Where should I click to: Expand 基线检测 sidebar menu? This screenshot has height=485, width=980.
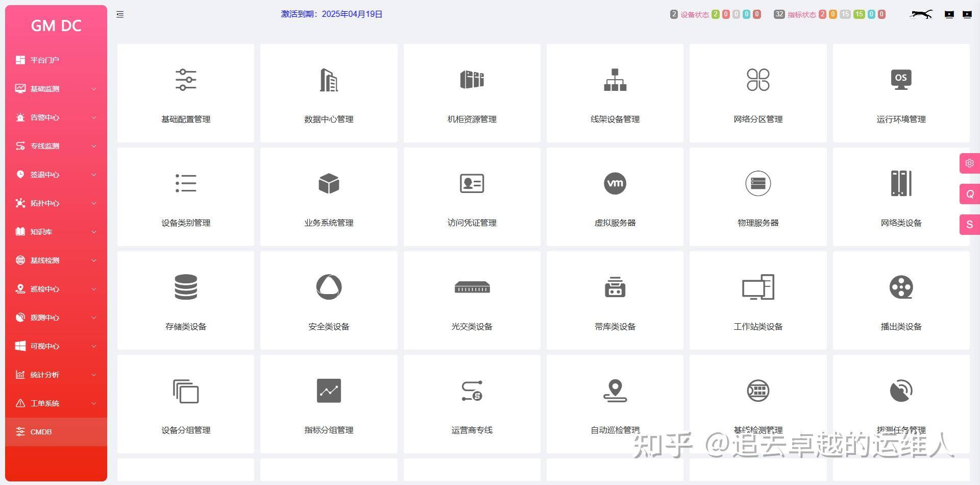click(56, 260)
